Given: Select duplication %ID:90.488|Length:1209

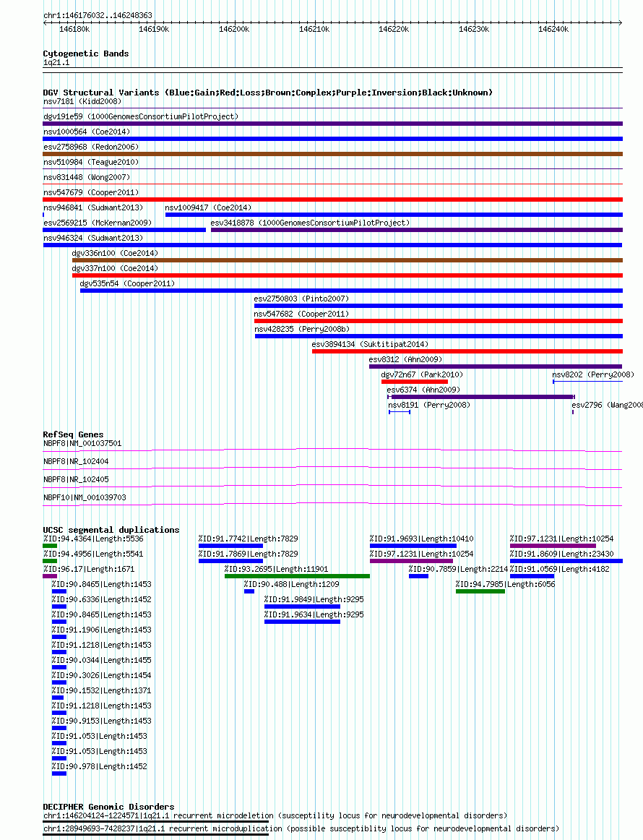Looking at the screenshot, I should 292,585.
